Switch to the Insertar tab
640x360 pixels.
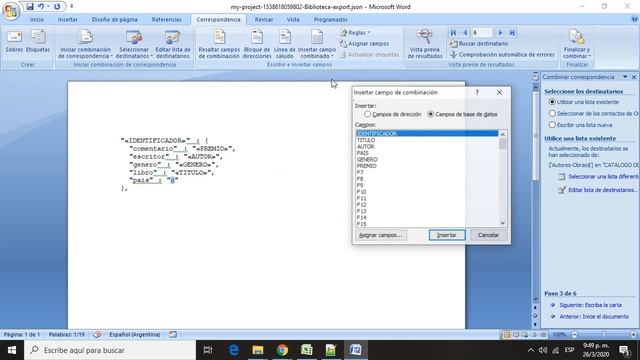pos(68,20)
